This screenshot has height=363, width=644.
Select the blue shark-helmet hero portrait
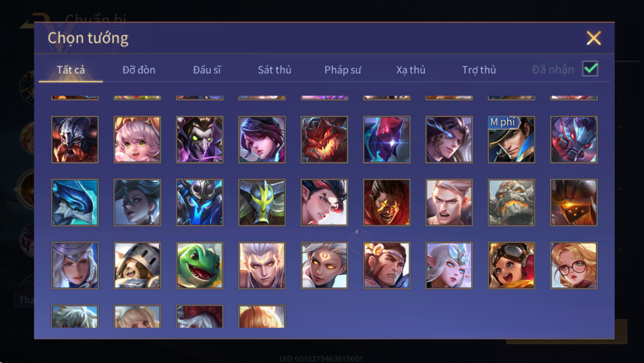(75, 202)
